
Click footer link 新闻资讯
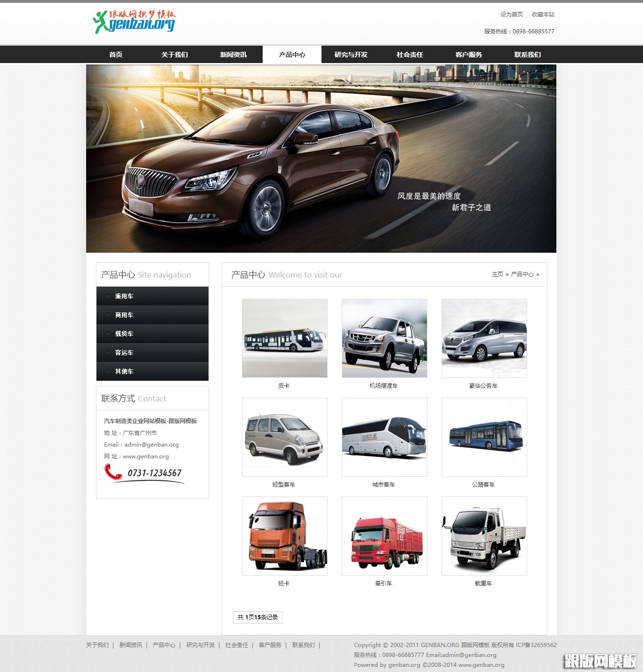[x=131, y=645]
